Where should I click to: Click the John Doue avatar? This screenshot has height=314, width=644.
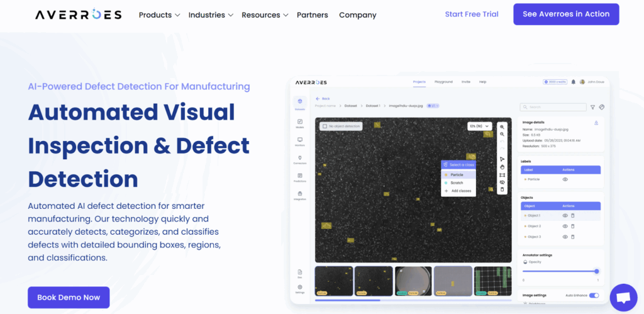point(582,82)
